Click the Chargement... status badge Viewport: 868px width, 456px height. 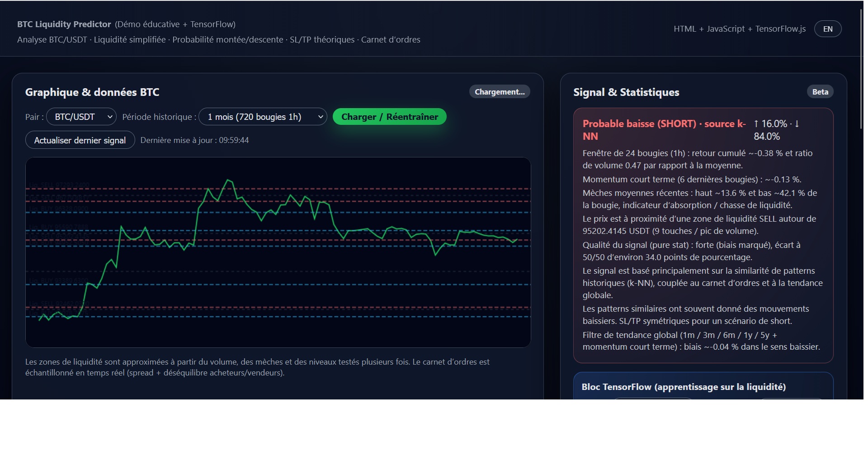point(500,92)
